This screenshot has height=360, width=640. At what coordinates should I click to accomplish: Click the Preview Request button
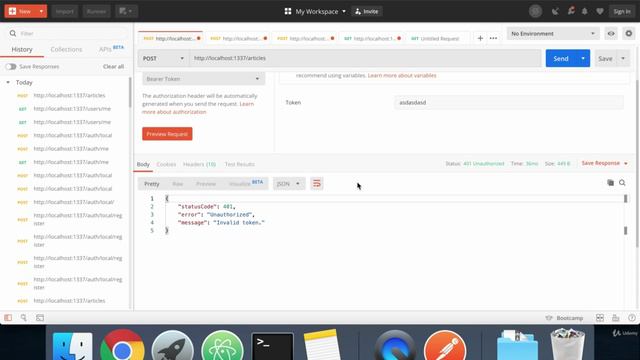167,134
